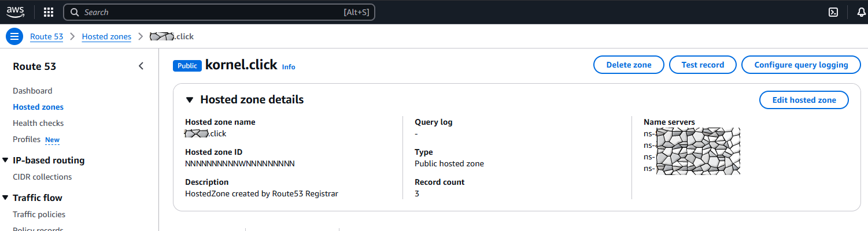Image resolution: width=868 pixels, height=231 pixels.
Task: Click the Record count value 3
Action: pos(417,193)
